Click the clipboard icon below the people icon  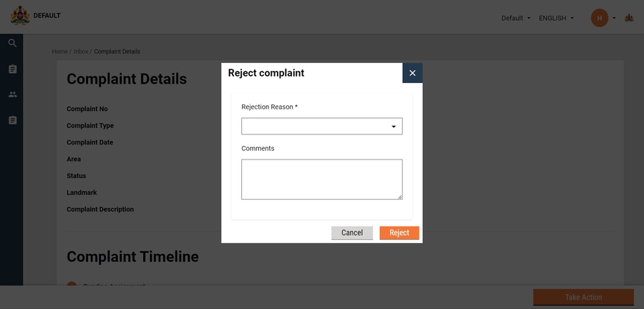[12, 120]
